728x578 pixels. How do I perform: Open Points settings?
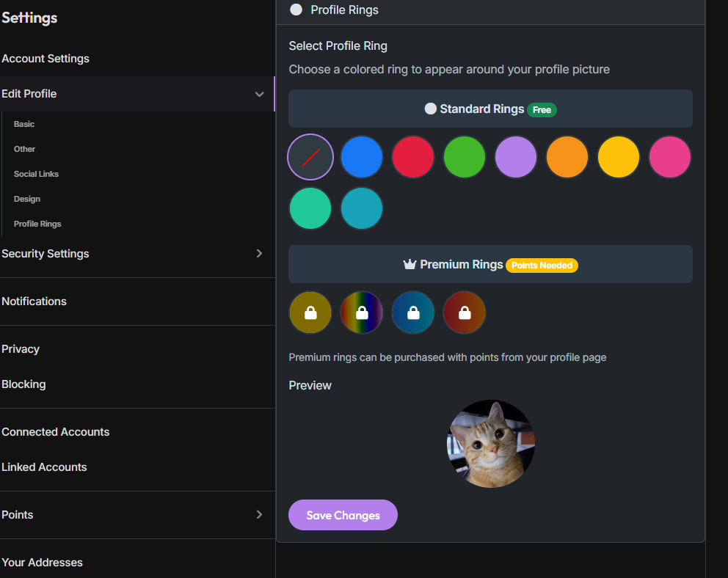coord(17,515)
